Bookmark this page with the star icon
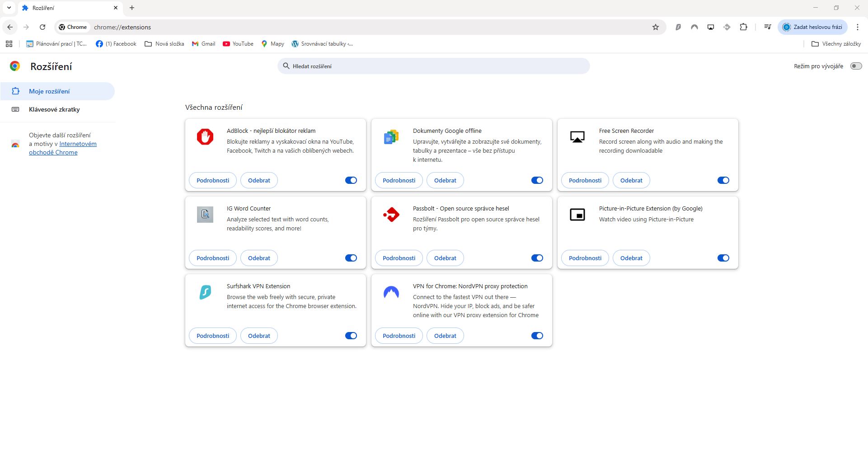The width and height of the screenshot is (868, 468). click(656, 27)
